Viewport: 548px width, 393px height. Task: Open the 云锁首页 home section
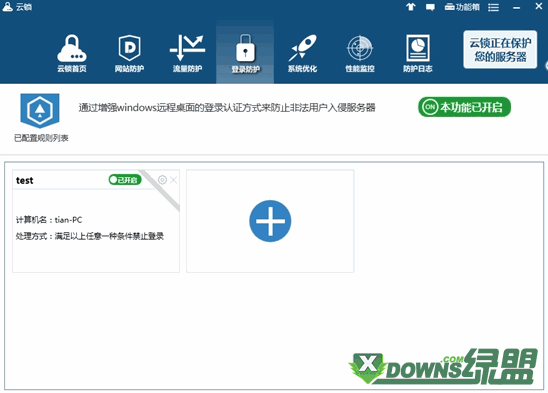tap(72, 53)
